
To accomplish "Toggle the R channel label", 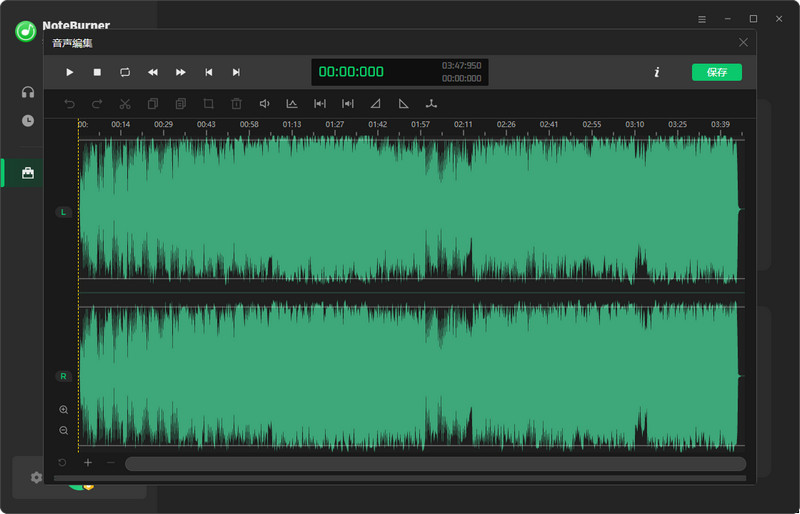I will pos(64,376).
